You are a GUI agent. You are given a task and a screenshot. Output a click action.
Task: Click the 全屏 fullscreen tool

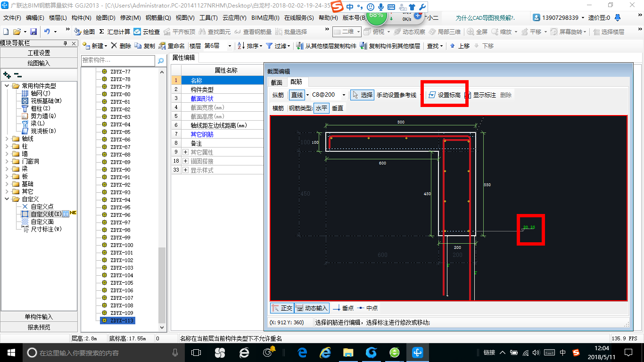(x=478, y=32)
